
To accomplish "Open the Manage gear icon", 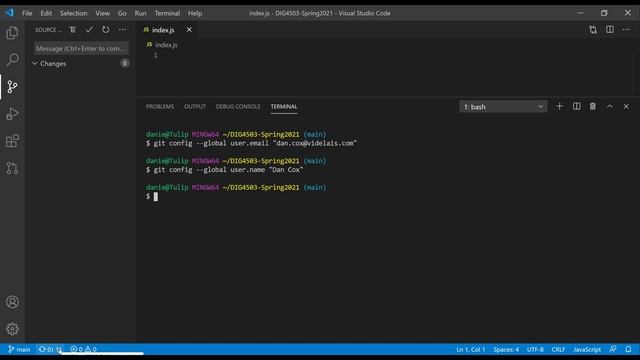I will (12, 329).
